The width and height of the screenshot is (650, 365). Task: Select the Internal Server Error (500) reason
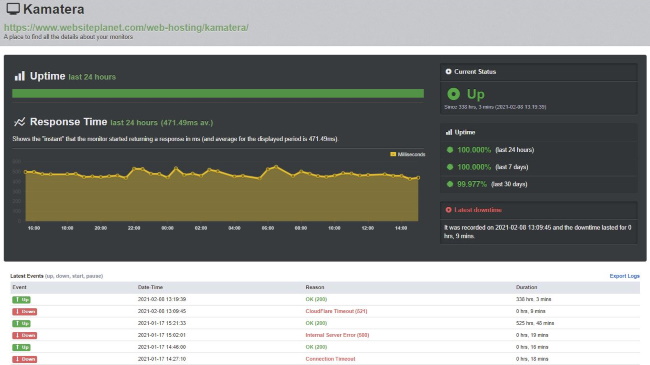pyautogui.click(x=337, y=335)
